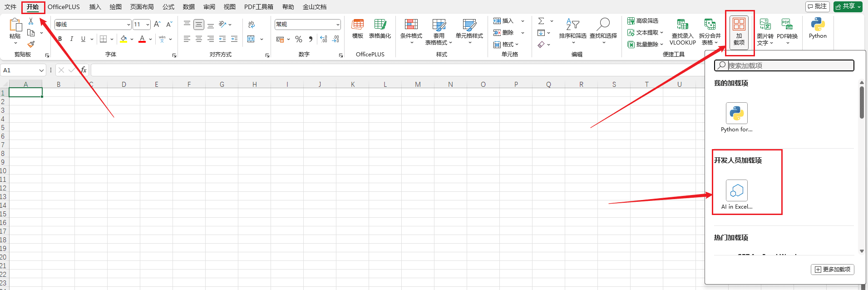Switch to the 插入 Insert tab
The image size is (868, 290).
click(x=95, y=7)
